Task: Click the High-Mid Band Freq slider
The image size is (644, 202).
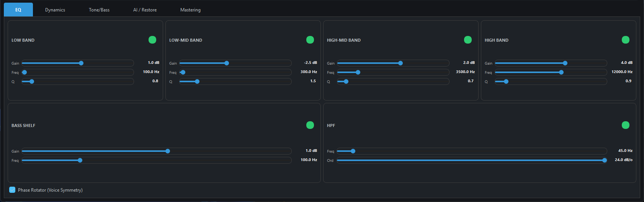Action: tap(393, 72)
